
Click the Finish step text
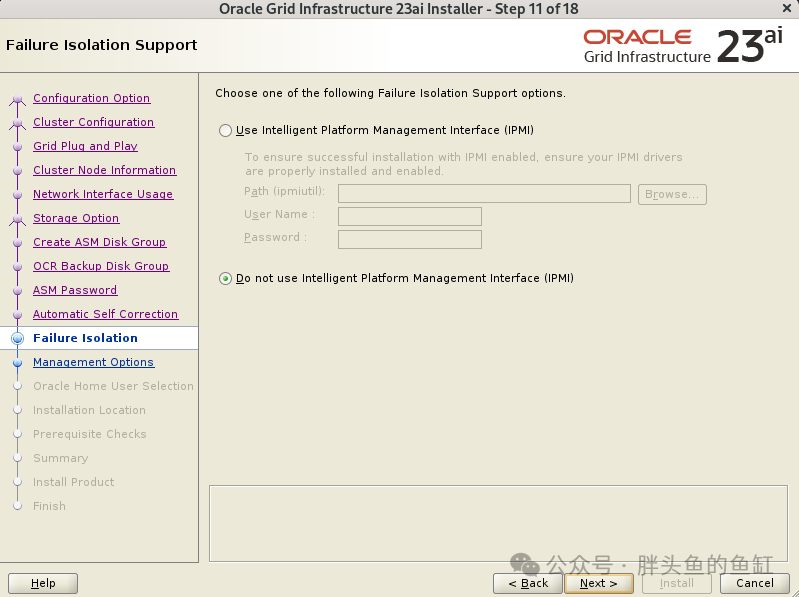49,506
